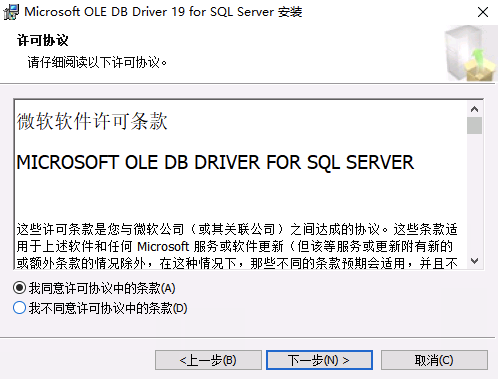This screenshot has height=379, width=498.
Task: Click the 下一步(N) > next button
Action: coord(319,360)
